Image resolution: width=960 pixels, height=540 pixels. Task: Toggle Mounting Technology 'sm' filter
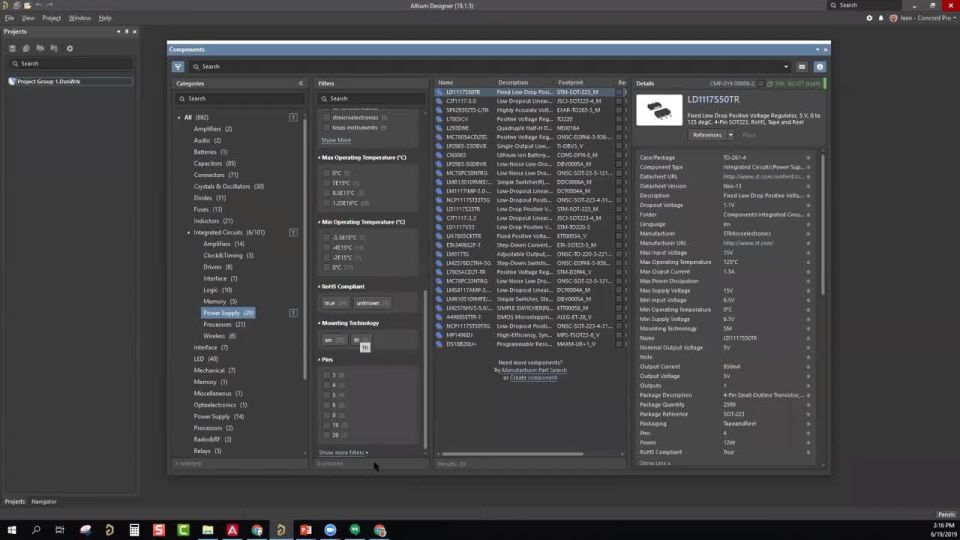pyautogui.click(x=333, y=340)
